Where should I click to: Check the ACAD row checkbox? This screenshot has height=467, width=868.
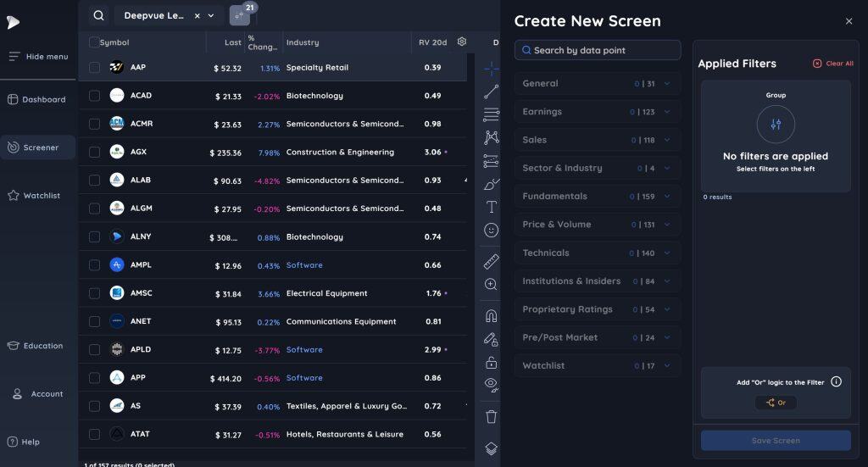[x=95, y=96]
